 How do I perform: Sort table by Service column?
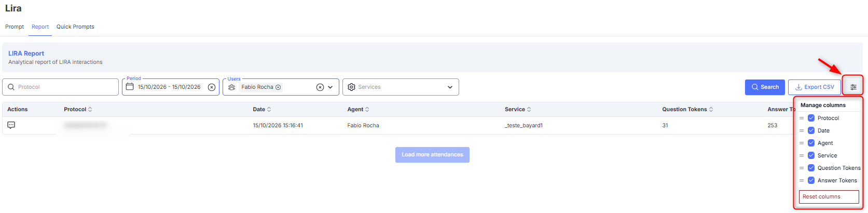tap(529, 110)
